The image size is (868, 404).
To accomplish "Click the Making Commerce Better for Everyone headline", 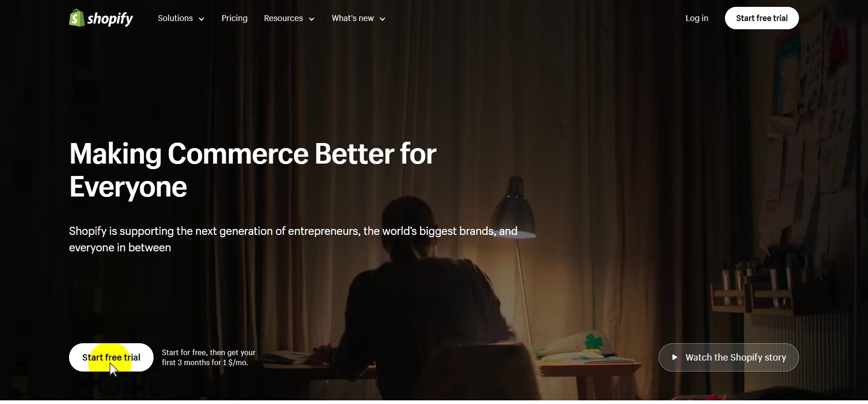I will point(253,170).
